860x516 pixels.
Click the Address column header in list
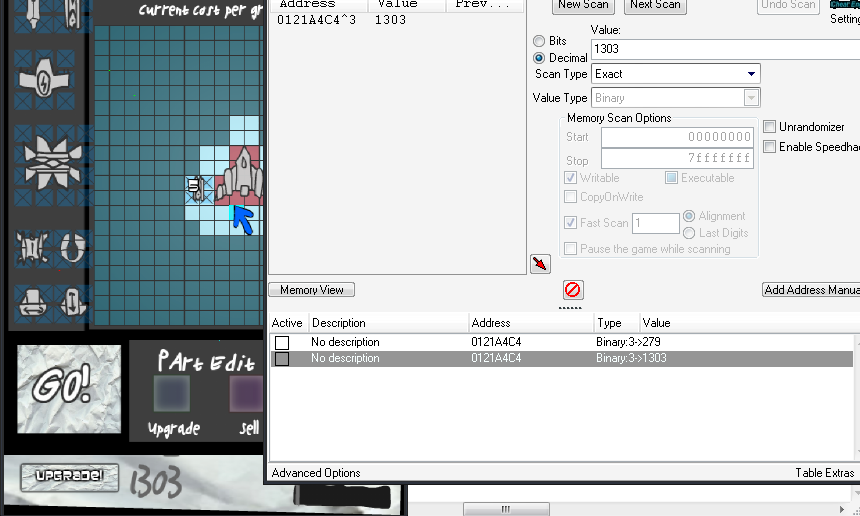coord(490,323)
